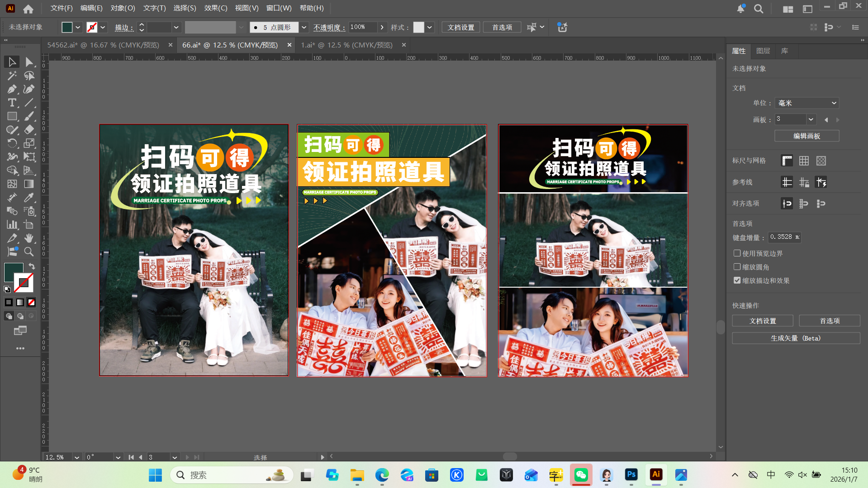Open the 单位 毫米 units dropdown

[807, 103]
